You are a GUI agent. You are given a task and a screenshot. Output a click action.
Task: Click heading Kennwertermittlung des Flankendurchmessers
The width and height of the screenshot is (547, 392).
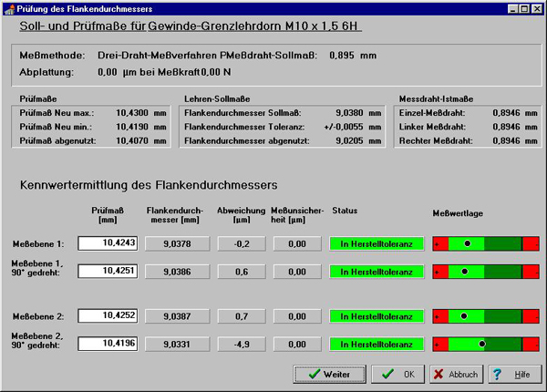coord(149,185)
